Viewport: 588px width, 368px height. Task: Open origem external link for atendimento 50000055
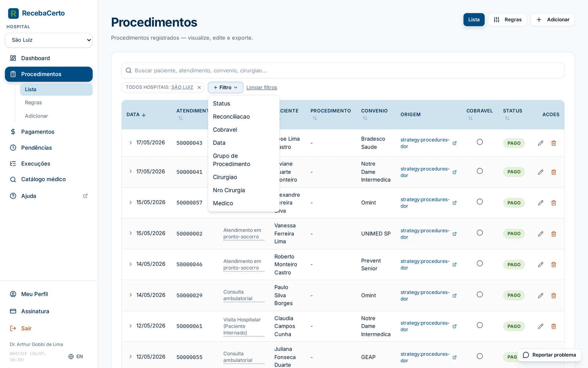455,357
